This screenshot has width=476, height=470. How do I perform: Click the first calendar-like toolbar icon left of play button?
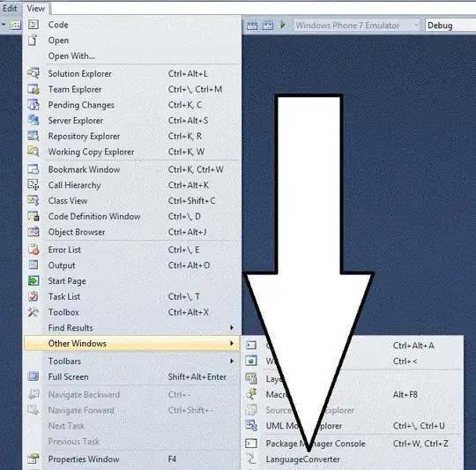(x=252, y=26)
